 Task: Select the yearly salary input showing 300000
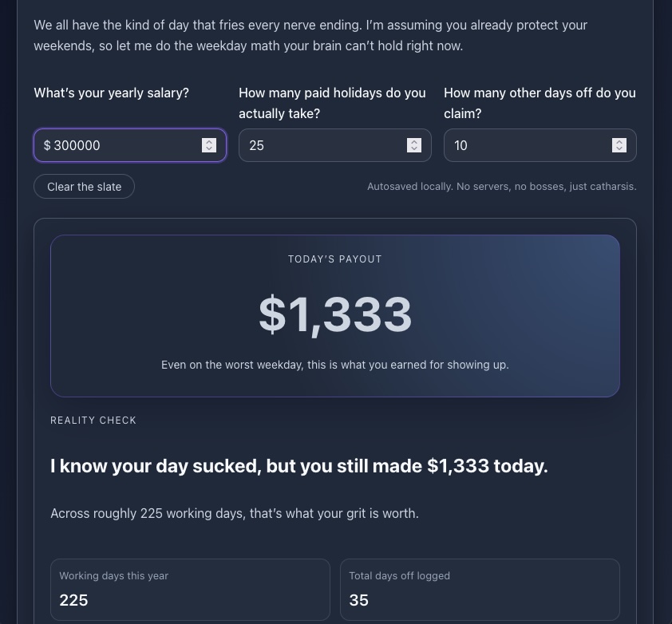[120, 145]
